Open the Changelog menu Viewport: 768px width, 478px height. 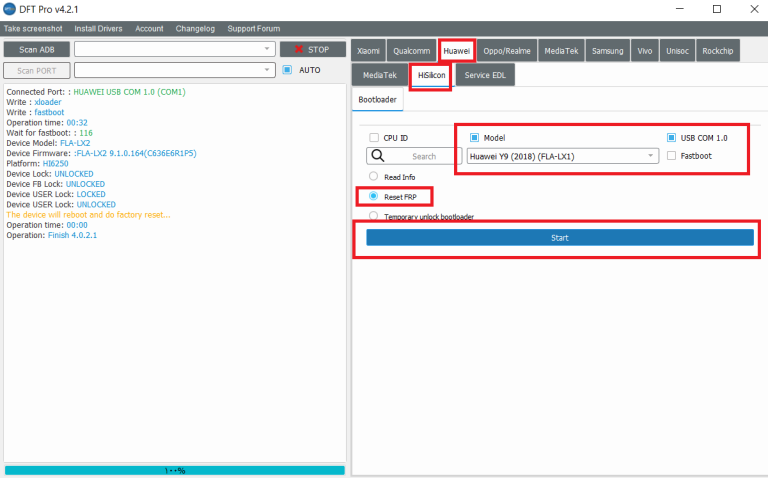pyautogui.click(x=195, y=28)
